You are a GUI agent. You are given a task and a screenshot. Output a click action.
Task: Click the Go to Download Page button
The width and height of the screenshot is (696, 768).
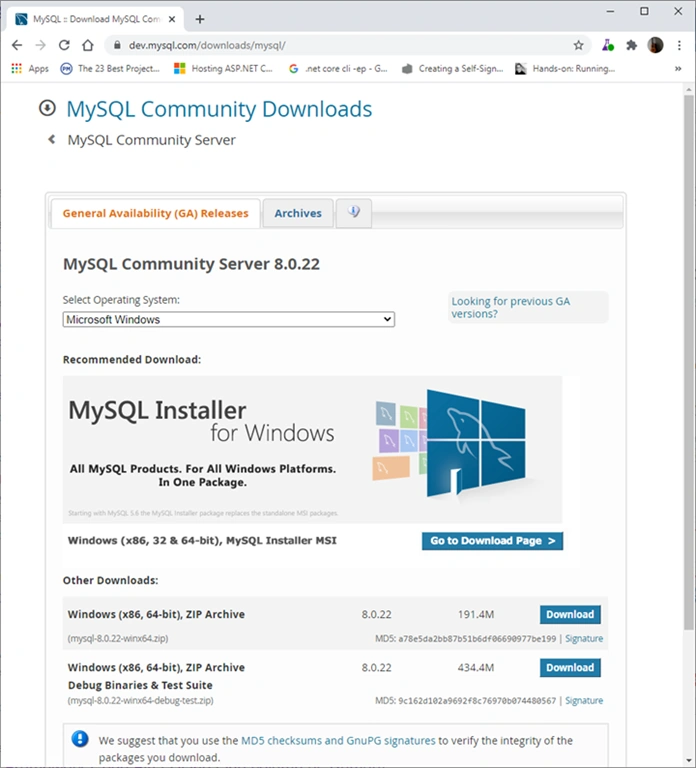coord(492,541)
